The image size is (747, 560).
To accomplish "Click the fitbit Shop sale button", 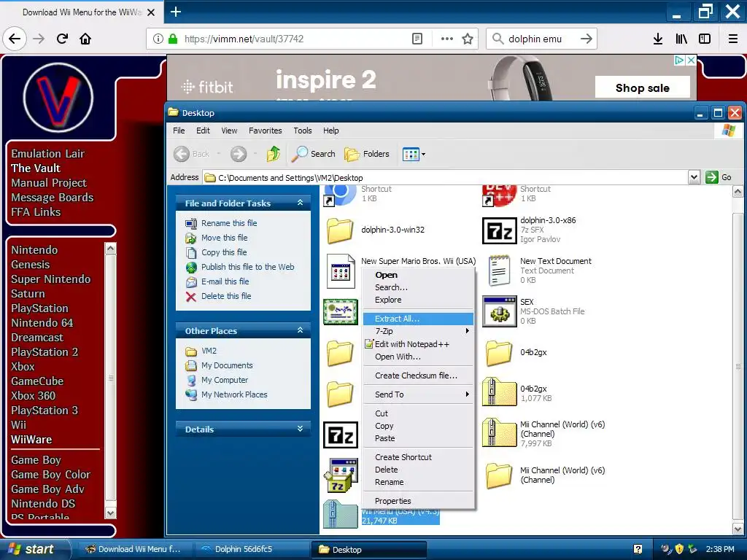I will tap(642, 87).
